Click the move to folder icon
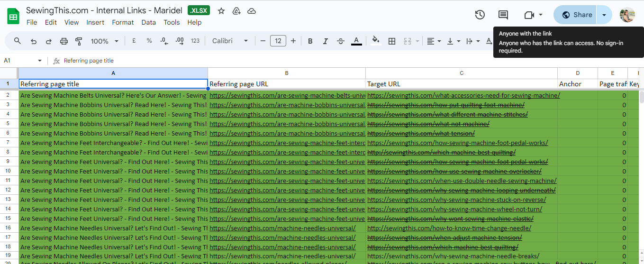Image resolution: width=644 pixels, height=264 pixels. tap(236, 11)
